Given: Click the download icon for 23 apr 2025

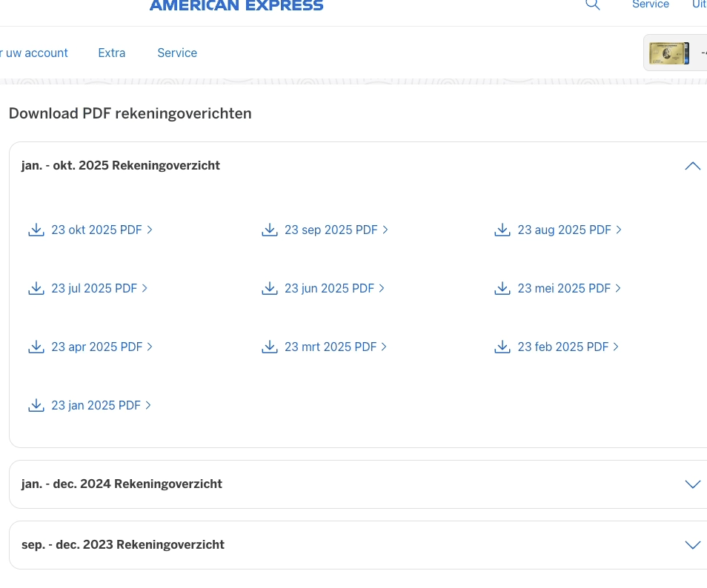Looking at the screenshot, I should pos(36,347).
